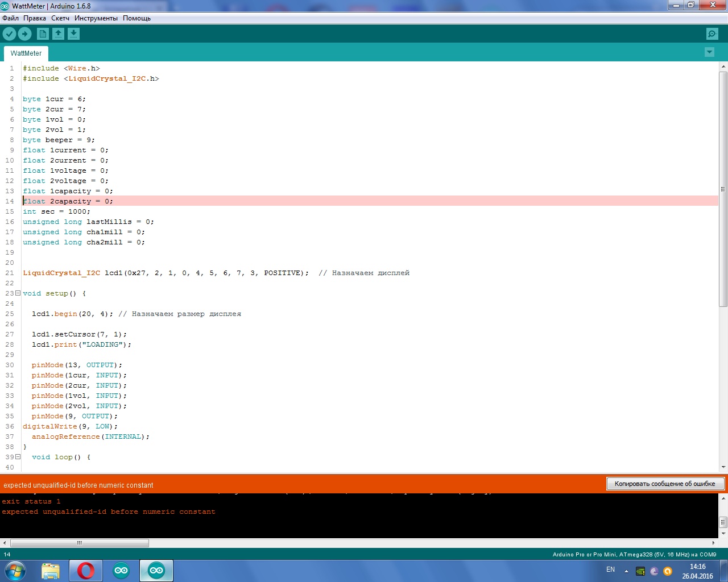Click the line '#include <LiquidCrystal_I2C.h>'
728x582 pixels.
(91, 78)
